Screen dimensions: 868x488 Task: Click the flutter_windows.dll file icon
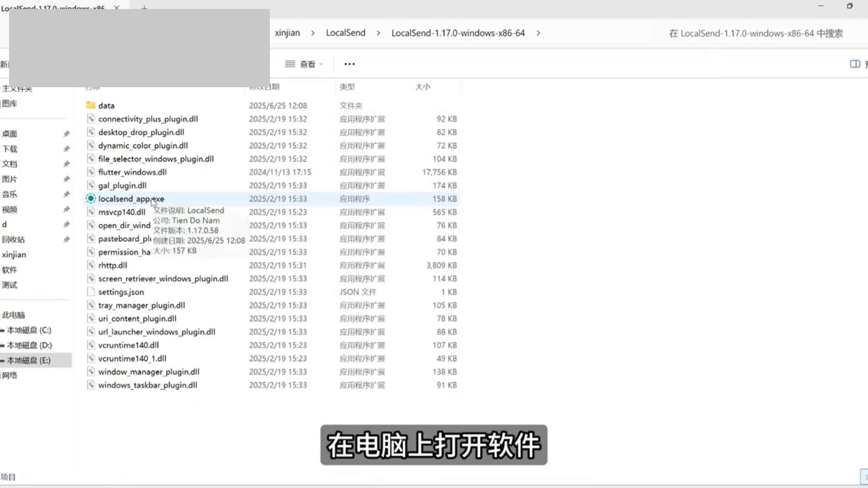click(91, 172)
